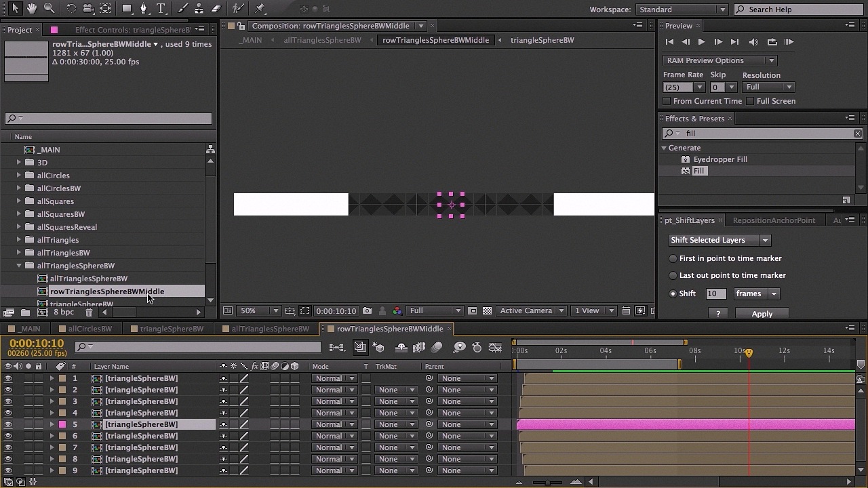Start RAM preview playback
868x488 pixels.
point(789,42)
